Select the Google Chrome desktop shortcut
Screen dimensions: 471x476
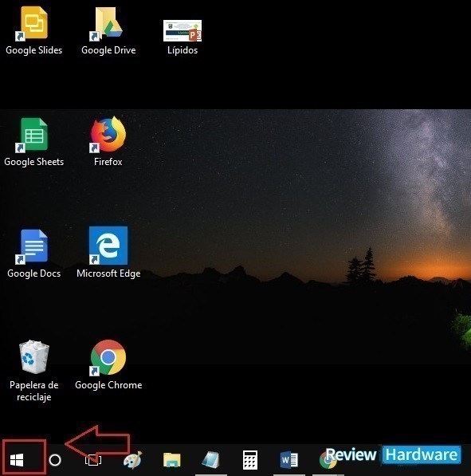point(108,365)
